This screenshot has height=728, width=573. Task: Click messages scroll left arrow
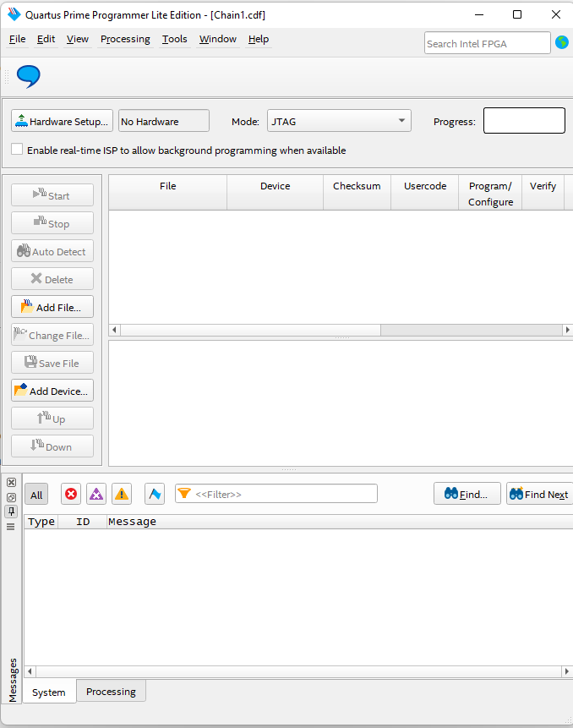pos(30,671)
